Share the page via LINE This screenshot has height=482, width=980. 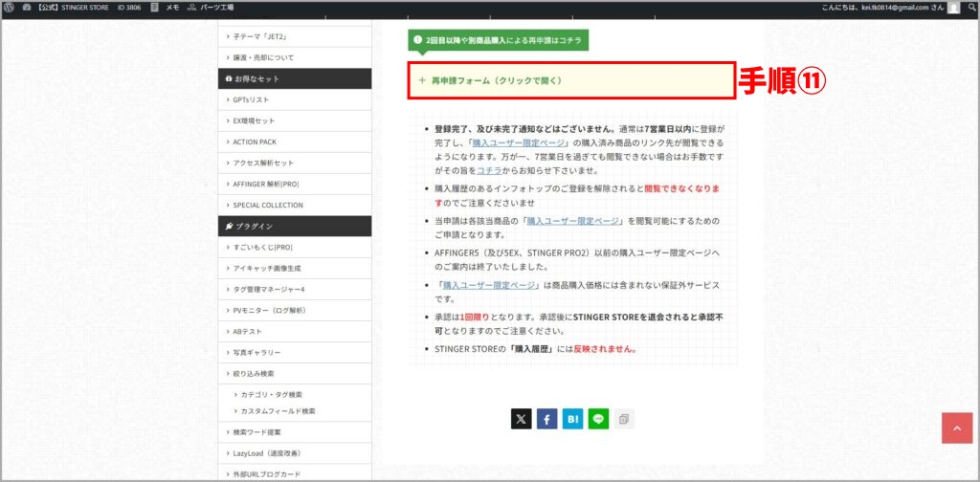pyautogui.click(x=598, y=419)
